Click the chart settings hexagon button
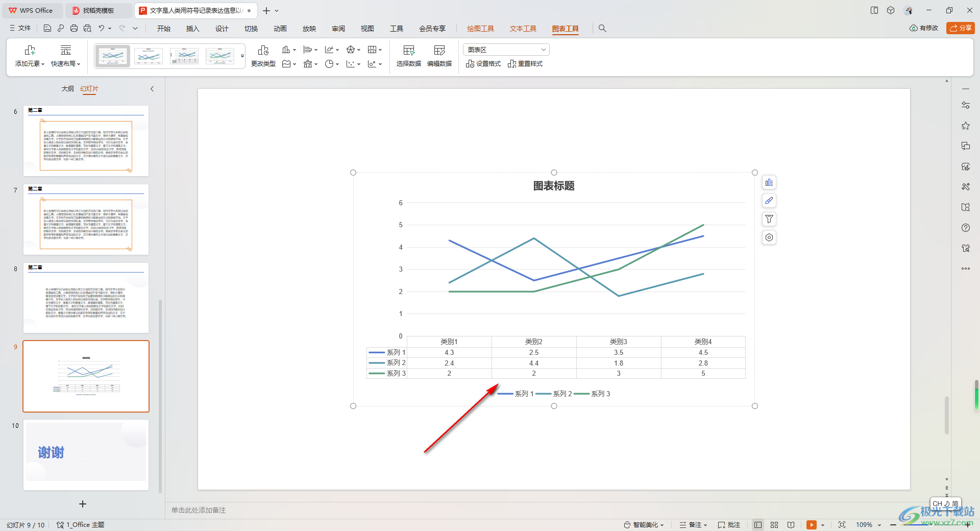Screen dimensions: 980x531 [x=769, y=237]
